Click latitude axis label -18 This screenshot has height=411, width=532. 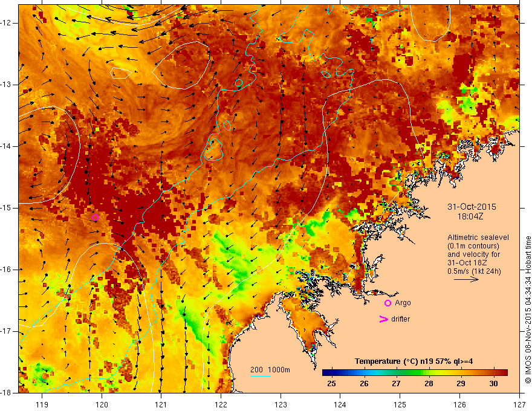pyautogui.click(x=6, y=393)
